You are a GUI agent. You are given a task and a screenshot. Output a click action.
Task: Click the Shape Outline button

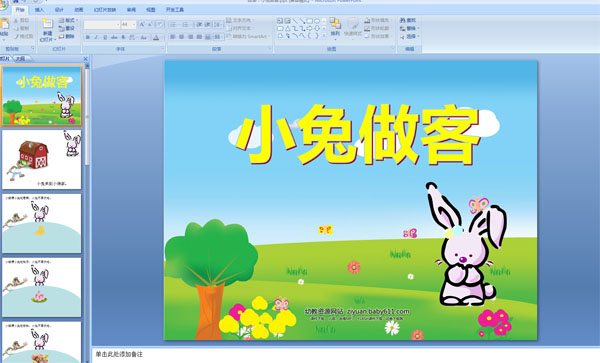point(377,28)
